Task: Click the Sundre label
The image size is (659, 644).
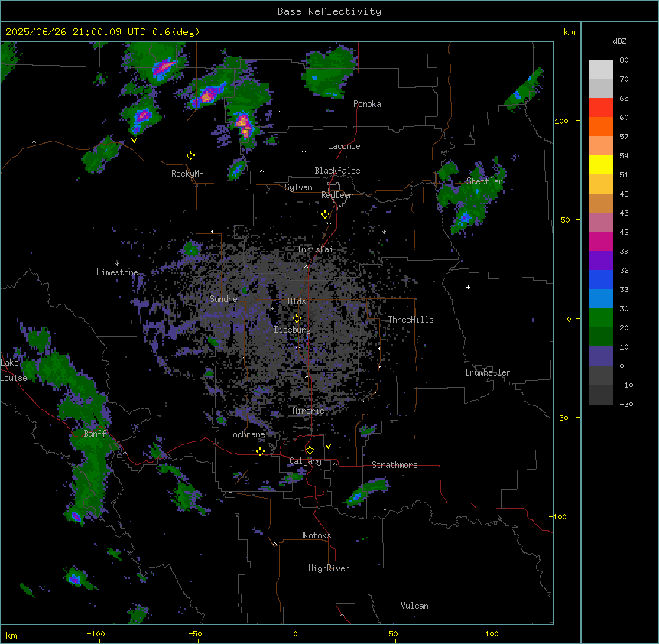Action: [x=223, y=299]
